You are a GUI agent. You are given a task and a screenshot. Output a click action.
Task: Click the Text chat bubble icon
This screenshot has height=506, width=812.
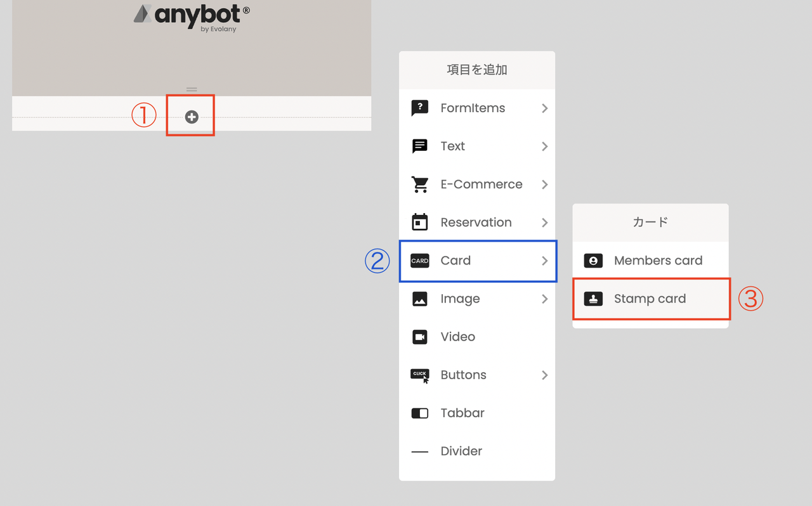pyautogui.click(x=420, y=146)
